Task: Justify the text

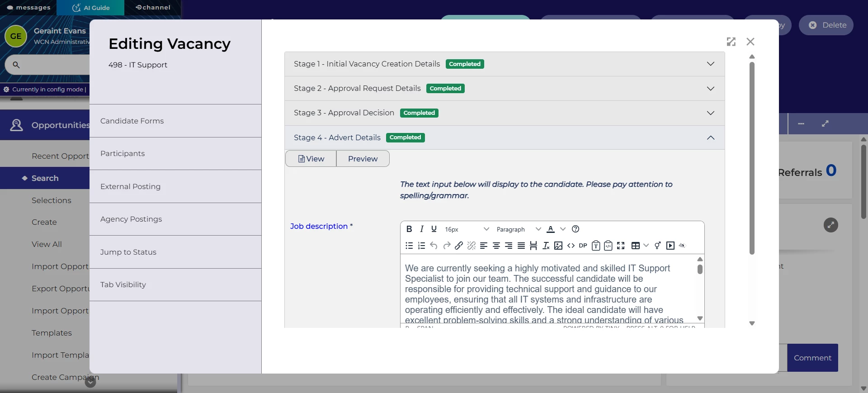Action: pos(521,246)
